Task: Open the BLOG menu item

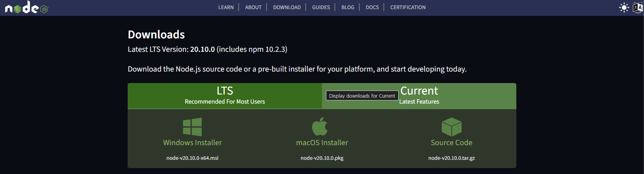Action: (x=348, y=7)
